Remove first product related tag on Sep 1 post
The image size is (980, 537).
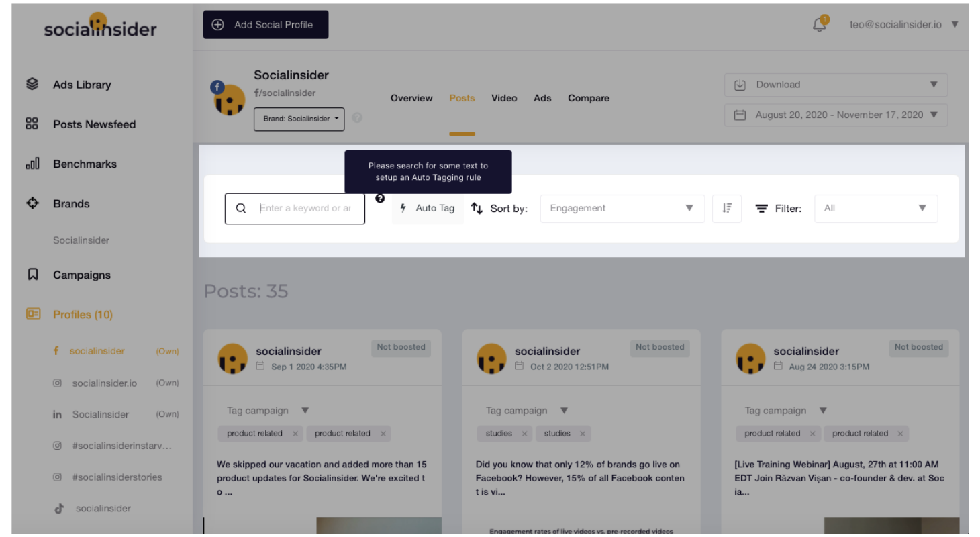[x=295, y=434]
